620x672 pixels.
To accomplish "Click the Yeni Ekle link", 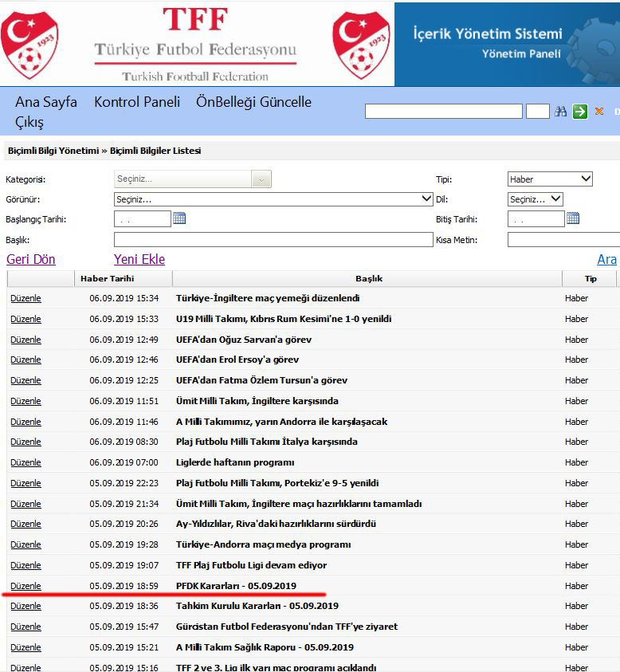I will coord(139,259).
